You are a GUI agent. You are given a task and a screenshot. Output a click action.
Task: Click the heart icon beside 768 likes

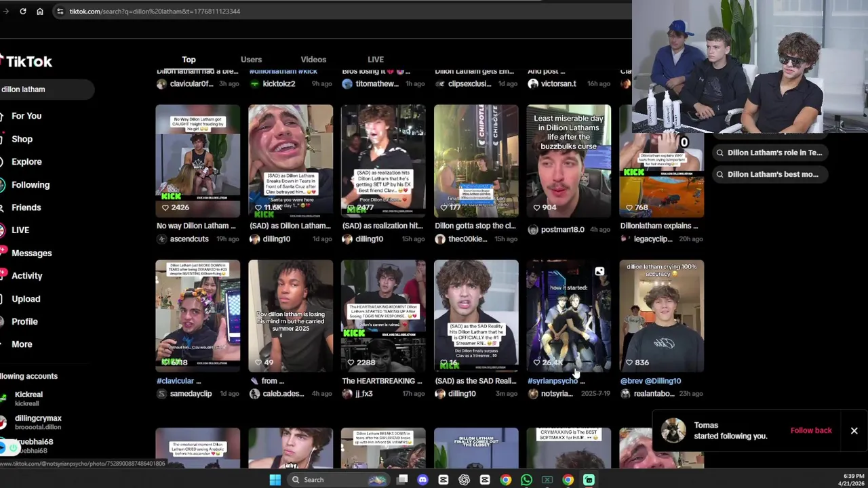click(629, 207)
